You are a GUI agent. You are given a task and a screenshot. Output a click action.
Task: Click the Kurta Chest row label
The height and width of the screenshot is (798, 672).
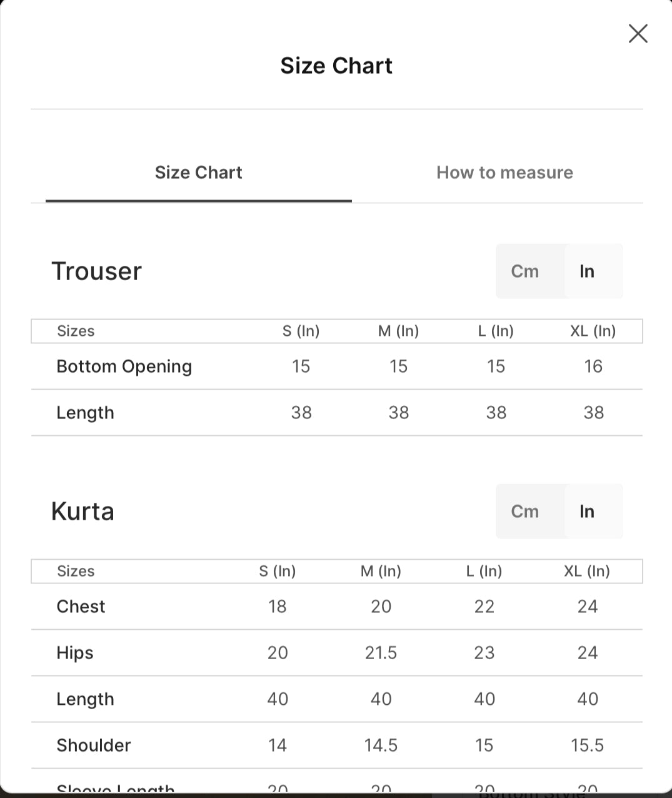coord(81,607)
